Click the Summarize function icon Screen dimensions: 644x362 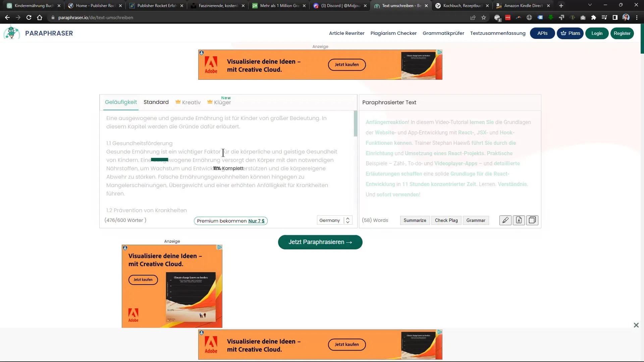pyautogui.click(x=415, y=220)
